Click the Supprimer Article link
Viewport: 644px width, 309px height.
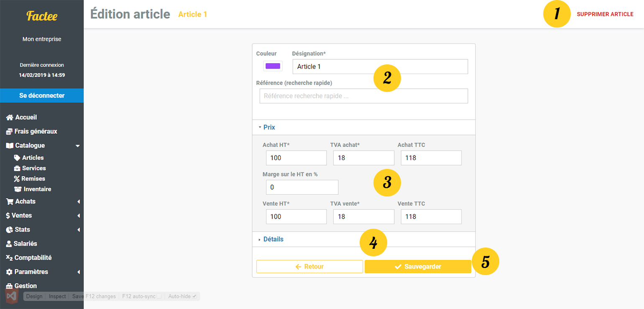click(x=605, y=14)
